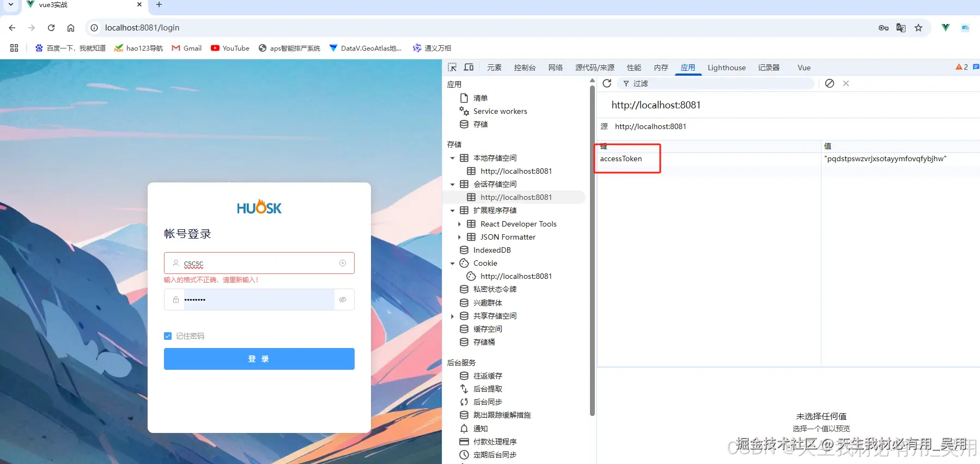Activate the inspect element picker icon
Screen dimensions: 980x464
452,68
